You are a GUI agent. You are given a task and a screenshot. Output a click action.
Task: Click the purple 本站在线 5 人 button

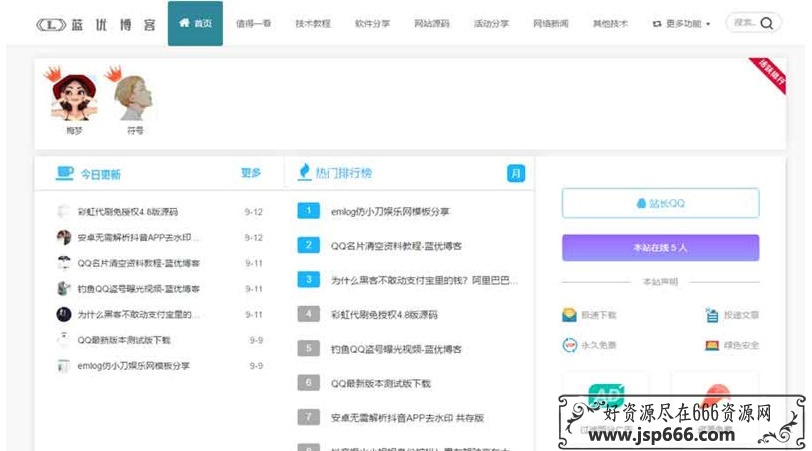[660, 247]
